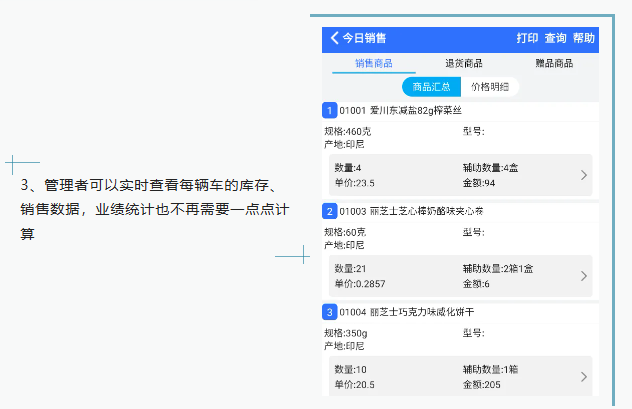Screen dimensions: 632x409
Task: Switch to the 退货商品 tab
Action: pyautogui.click(x=464, y=63)
